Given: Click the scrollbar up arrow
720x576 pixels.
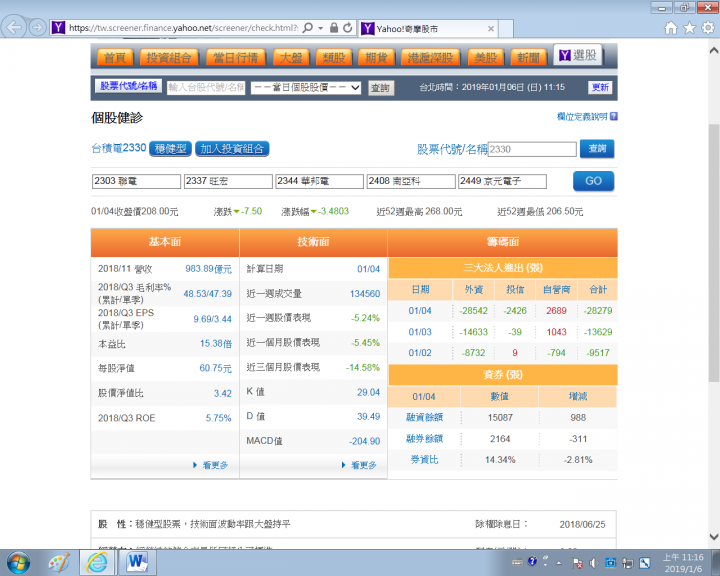Looking at the screenshot, I should pyautogui.click(x=714, y=50).
